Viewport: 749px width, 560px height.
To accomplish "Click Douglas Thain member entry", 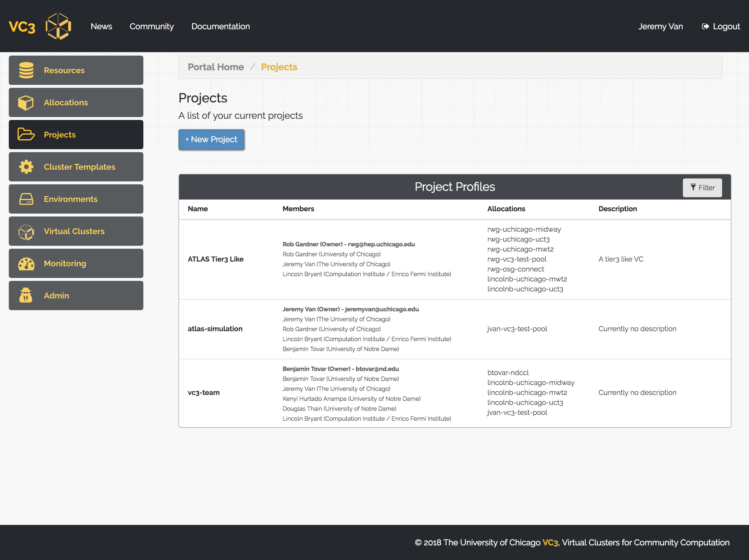I will pos(339,409).
